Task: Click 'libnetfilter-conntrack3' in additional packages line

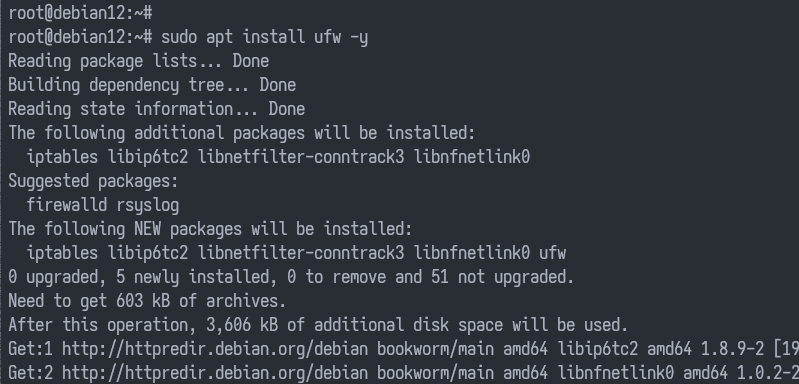Action: (301, 157)
